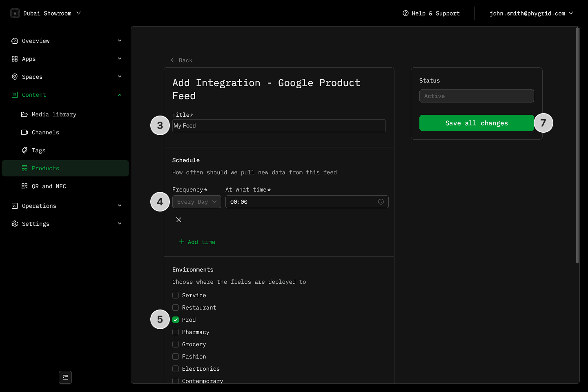588x392 pixels.
Task: Open the Frequency Every Day dropdown
Action: tap(197, 202)
